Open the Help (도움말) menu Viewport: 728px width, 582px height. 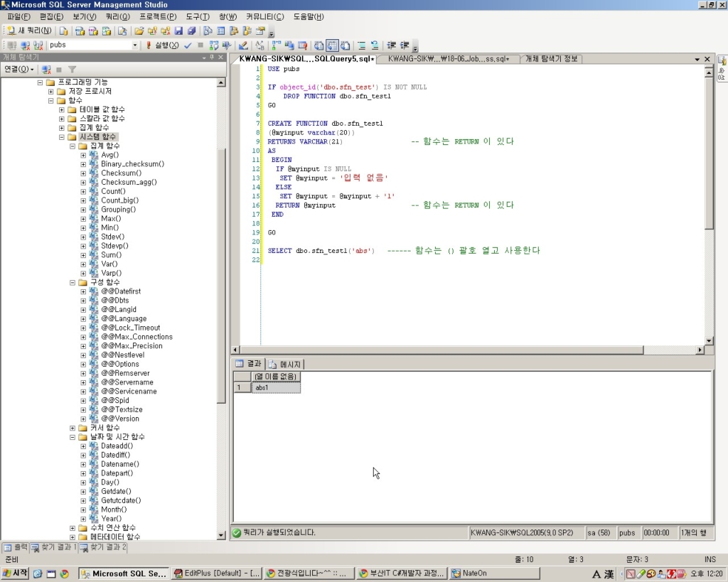coord(309,17)
